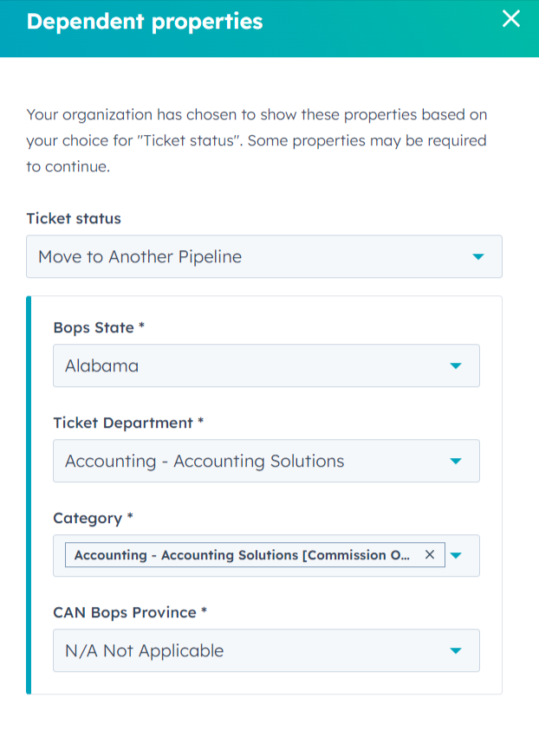Click the Category field label
This screenshot has height=756, width=539.
tap(88, 518)
